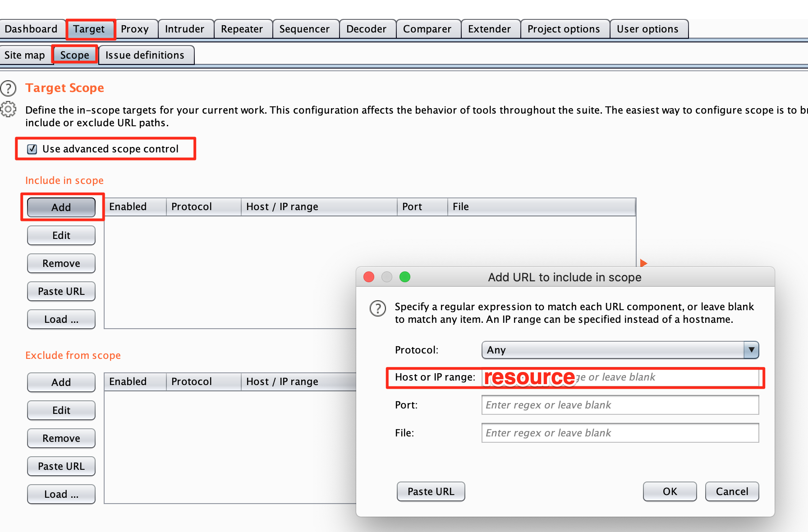This screenshot has width=808, height=532.
Task: Open the Target Scope gear settings icon
Action: point(8,110)
